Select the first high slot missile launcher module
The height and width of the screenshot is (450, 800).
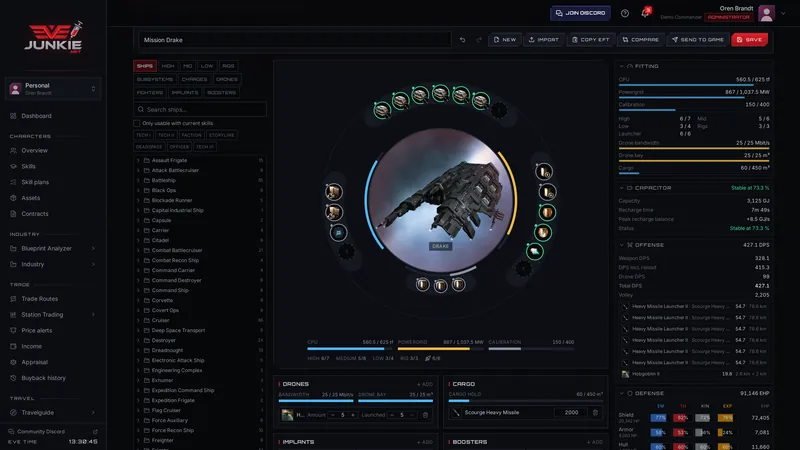pos(382,110)
